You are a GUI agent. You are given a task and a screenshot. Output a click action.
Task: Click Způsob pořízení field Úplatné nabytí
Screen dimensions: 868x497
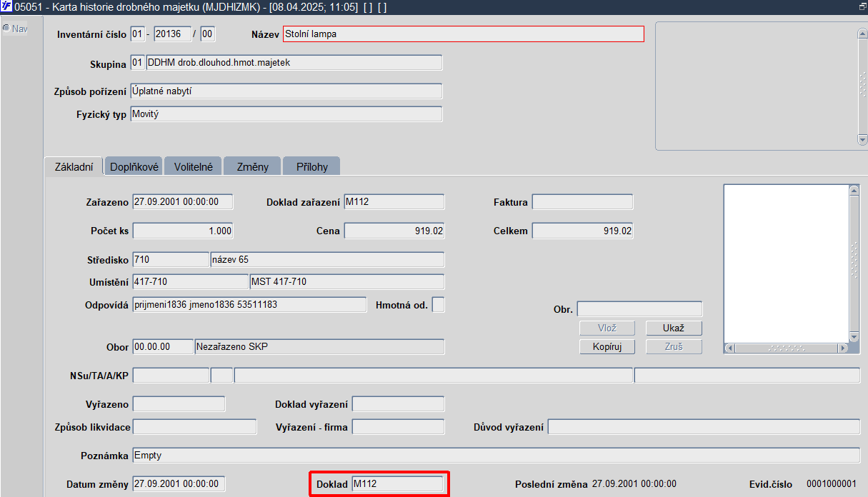[x=286, y=91]
